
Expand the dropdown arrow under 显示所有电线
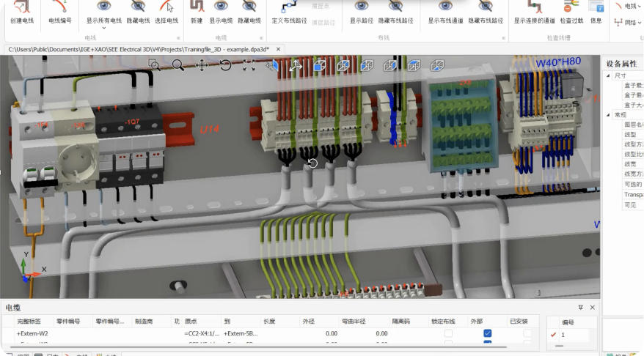click(104, 28)
